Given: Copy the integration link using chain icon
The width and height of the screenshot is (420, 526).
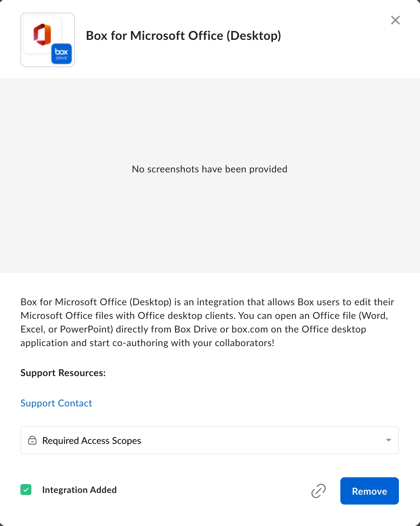Looking at the screenshot, I should (319, 491).
